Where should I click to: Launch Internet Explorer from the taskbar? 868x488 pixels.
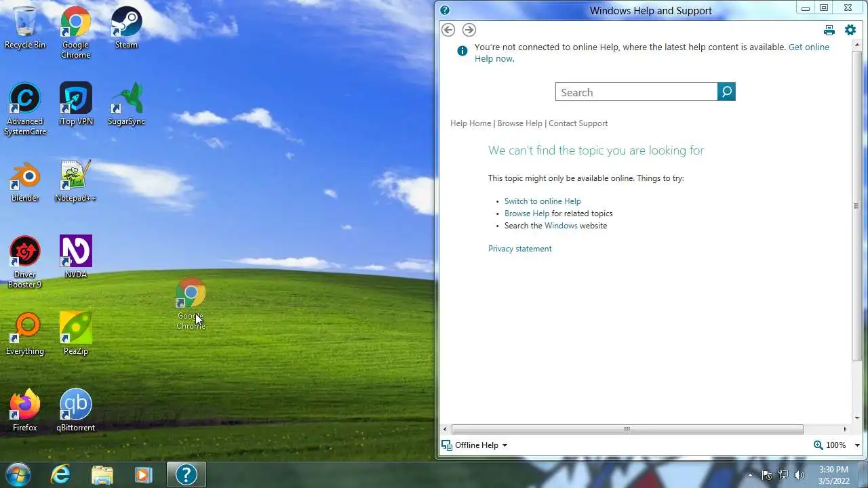tap(61, 474)
